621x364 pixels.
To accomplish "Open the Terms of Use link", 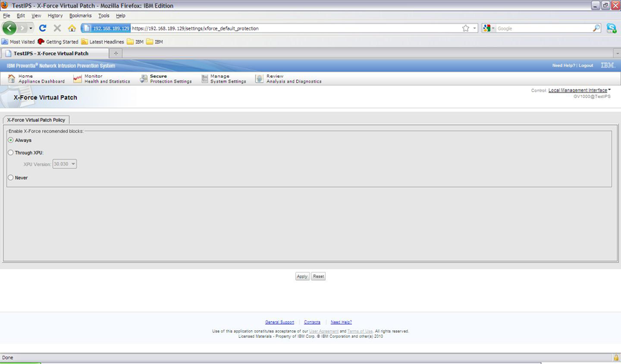I will (360, 331).
